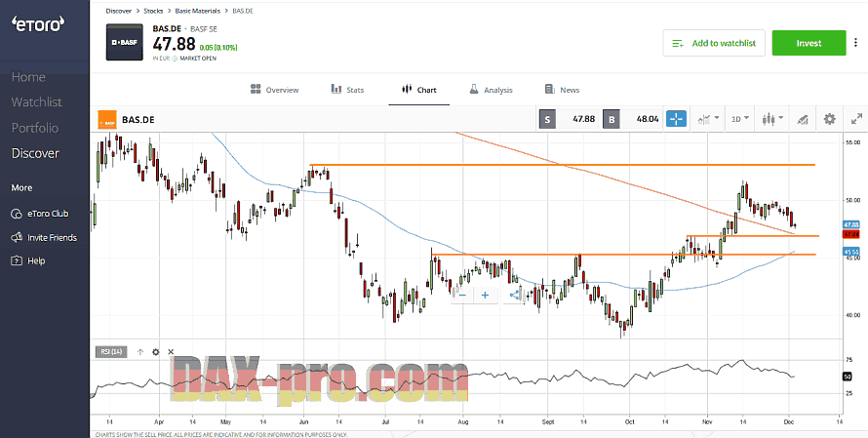Screen dimensions: 868x438
Task: Click the Buy price 48.04 button
Action: click(x=633, y=118)
